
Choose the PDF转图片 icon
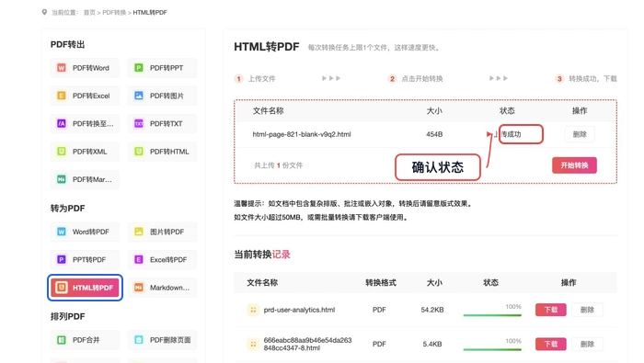click(x=139, y=96)
